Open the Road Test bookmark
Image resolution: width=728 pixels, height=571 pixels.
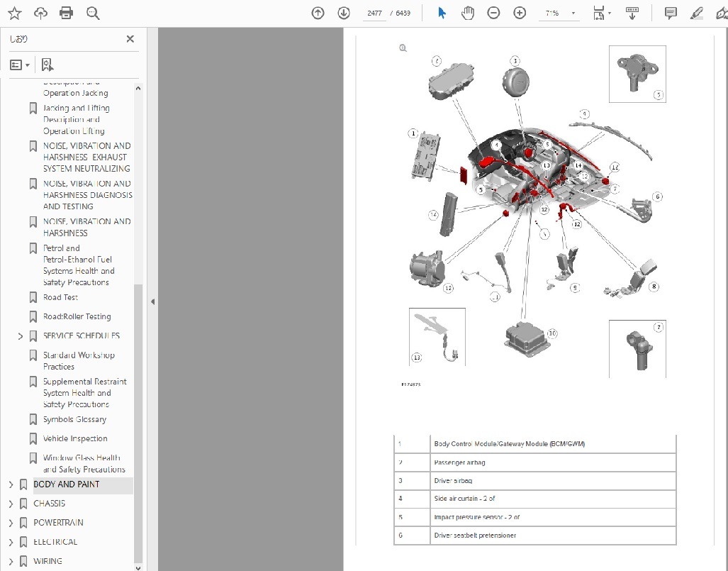(60, 297)
